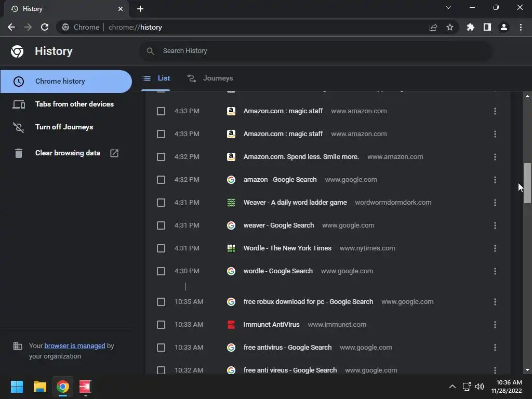Click the Immunet AntiVirus favicon
This screenshot has width=532, height=399.
231,325
